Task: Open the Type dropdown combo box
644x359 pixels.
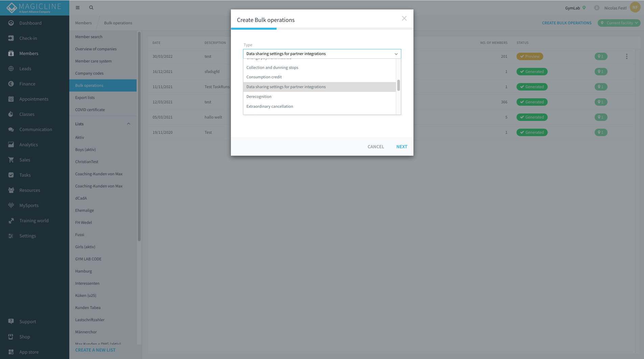Action: pos(322,54)
